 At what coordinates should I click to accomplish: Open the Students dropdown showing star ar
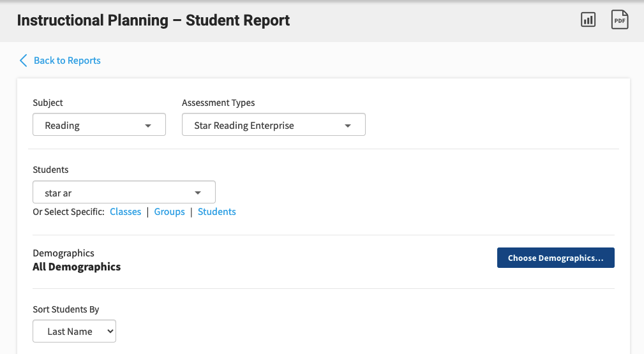pos(124,193)
